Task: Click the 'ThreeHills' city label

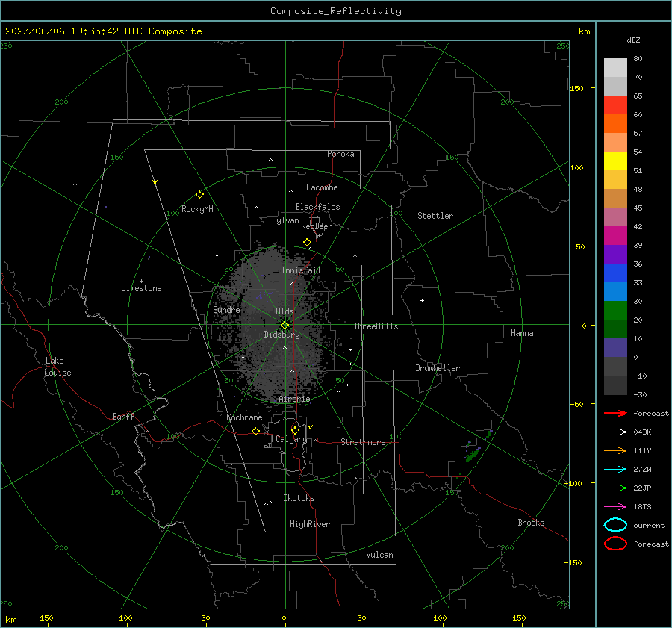Action: (376, 326)
